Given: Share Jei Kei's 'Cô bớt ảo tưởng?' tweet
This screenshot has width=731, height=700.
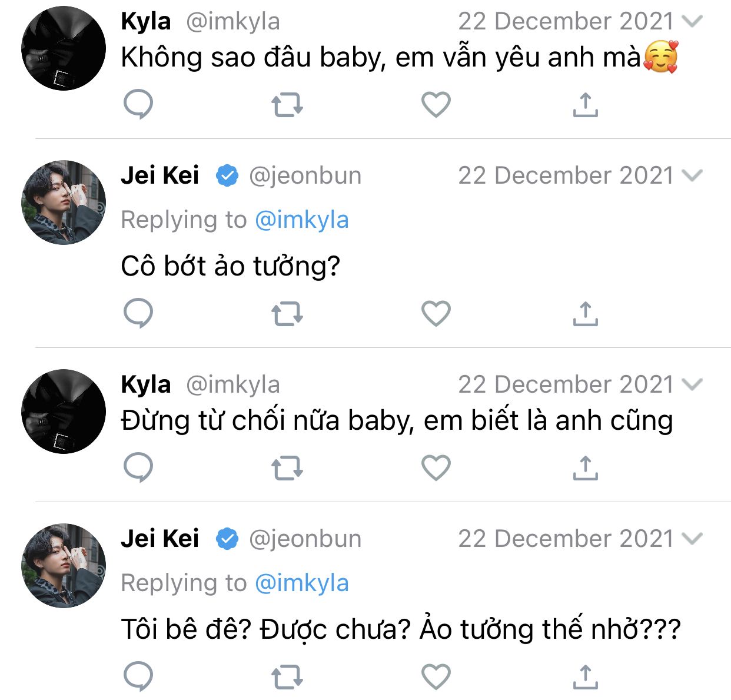Looking at the screenshot, I should click(x=585, y=313).
